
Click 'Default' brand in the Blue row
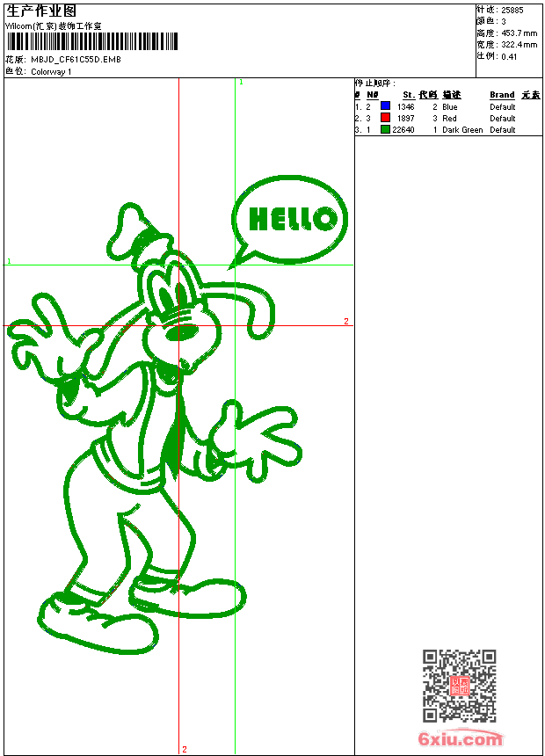[x=503, y=106]
